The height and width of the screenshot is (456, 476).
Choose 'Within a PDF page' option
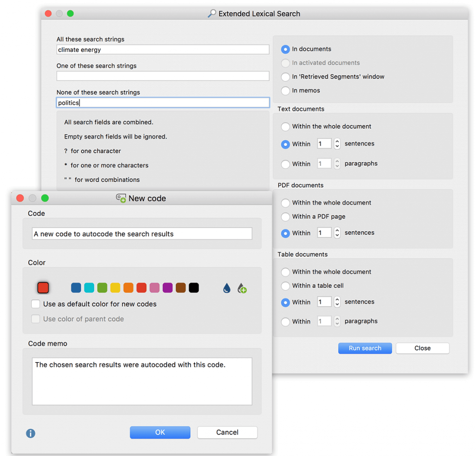click(285, 217)
